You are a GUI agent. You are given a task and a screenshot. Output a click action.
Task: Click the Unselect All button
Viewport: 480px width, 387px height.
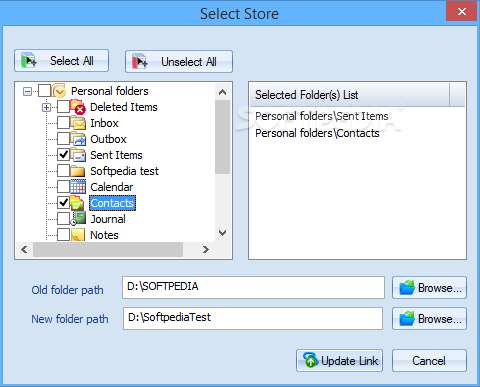(x=179, y=62)
